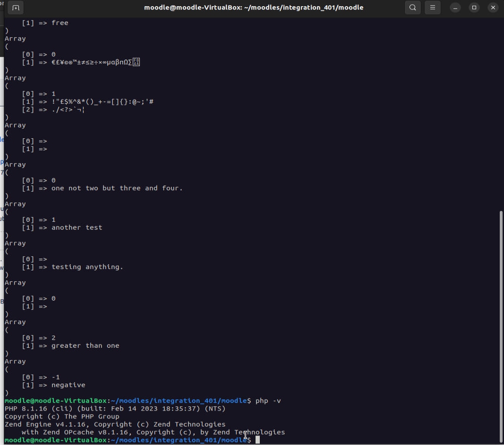The height and width of the screenshot is (445, 504).
Task: Click the '[0] => -1' line
Action: click(41, 377)
